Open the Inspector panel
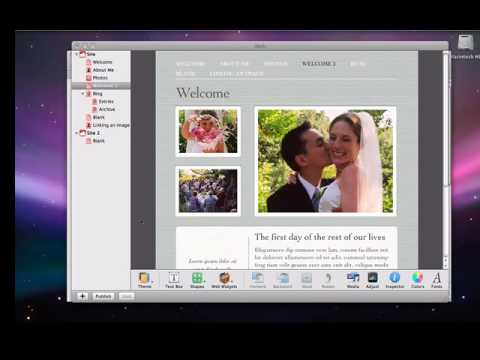 (395, 280)
